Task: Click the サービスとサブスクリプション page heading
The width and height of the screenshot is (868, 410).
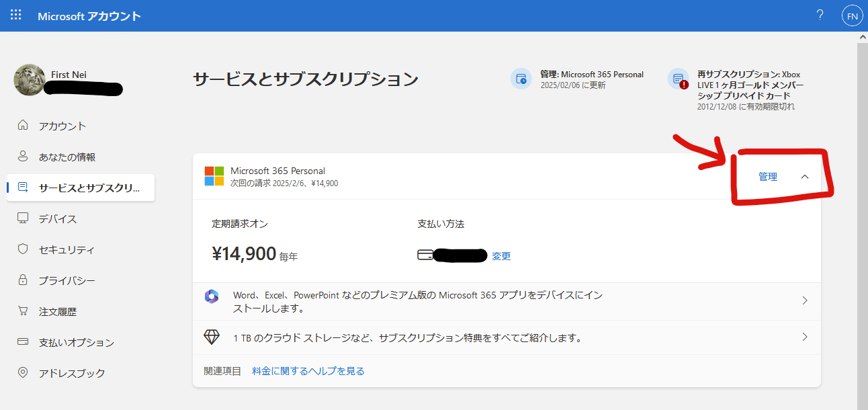Action: tap(306, 79)
